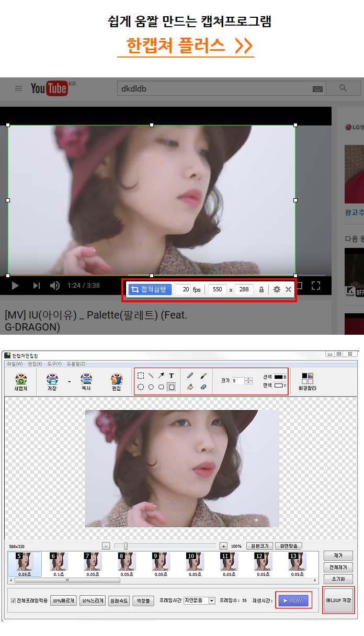This screenshot has width=364, height=636.
Task: Select frame 13 thumbnail
Action: (297, 564)
